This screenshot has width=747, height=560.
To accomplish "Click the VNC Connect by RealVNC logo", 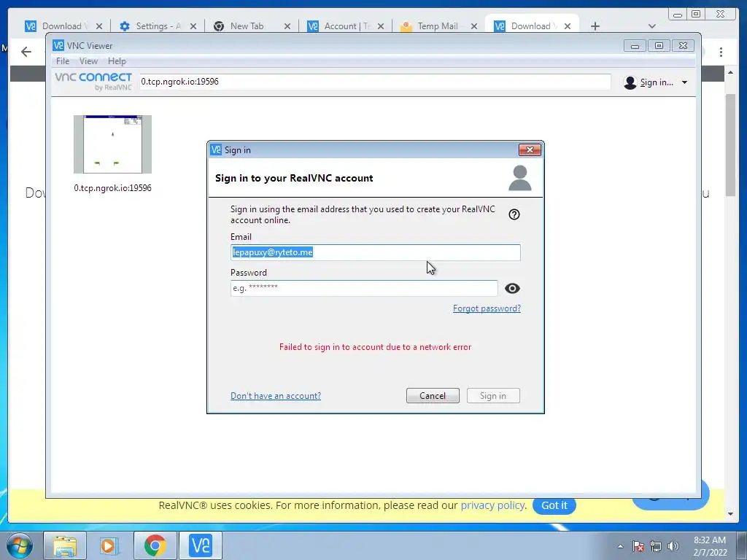I will 93,82.
